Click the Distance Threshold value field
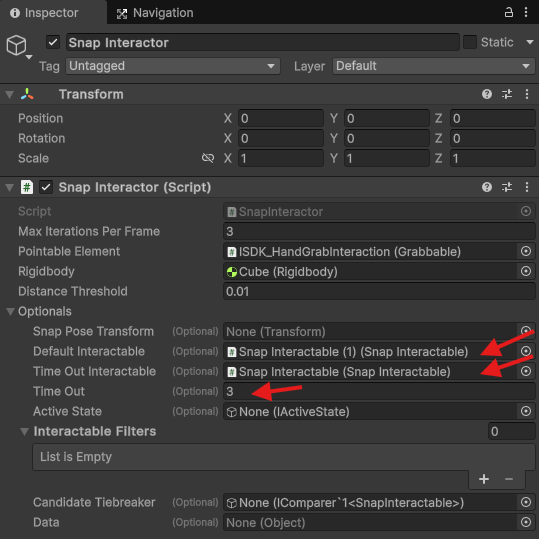This screenshot has height=539, width=539. click(x=379, y=292)
